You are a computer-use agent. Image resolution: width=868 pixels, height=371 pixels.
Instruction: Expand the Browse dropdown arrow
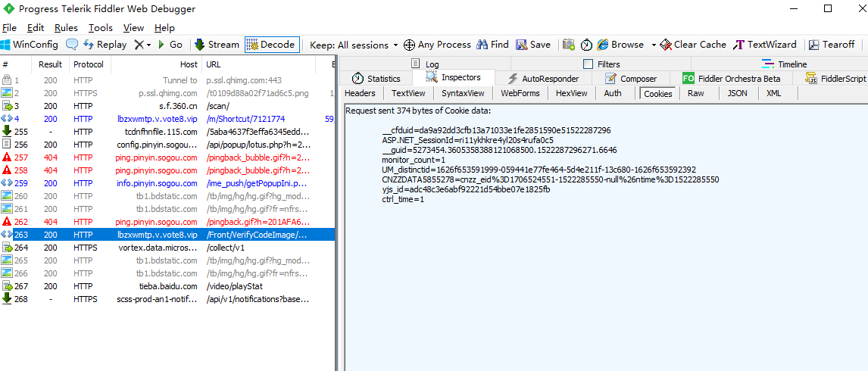pyautogui.click(x=653, y=45)
